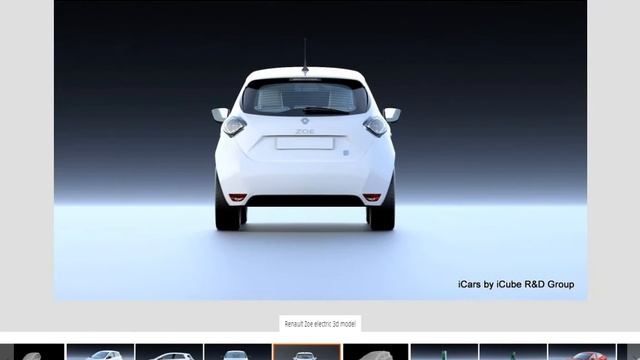The width and height of the screenshot is (640, 360).
Task: Click the main Renault Zoe rear-view image
Action: coord(320,150)
